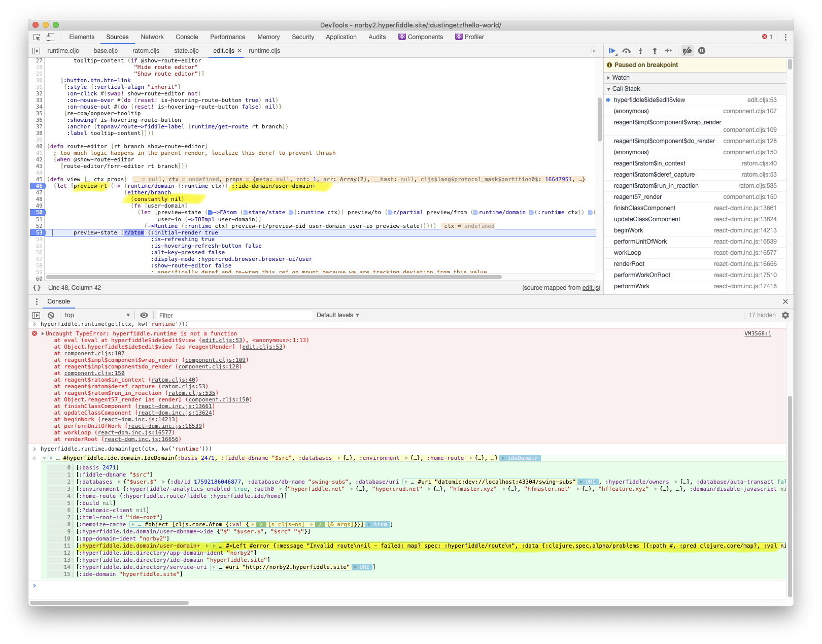Clear the console output
The image size is (822, 644).
pyautogui.click(x=51, y=315)
